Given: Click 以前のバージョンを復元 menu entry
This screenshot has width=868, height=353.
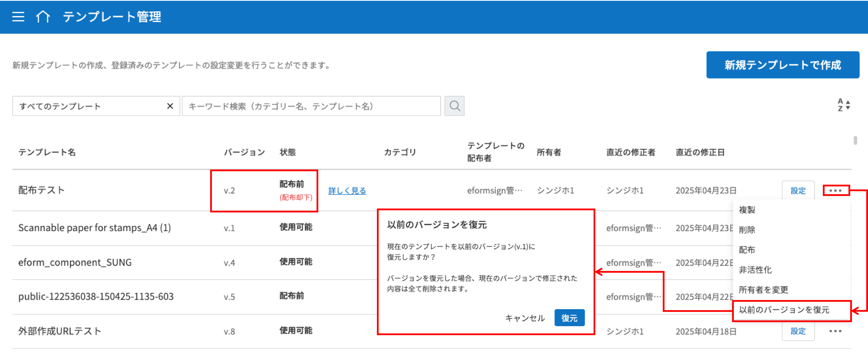Looking at the screenshot, I should [x=784, y=310].
